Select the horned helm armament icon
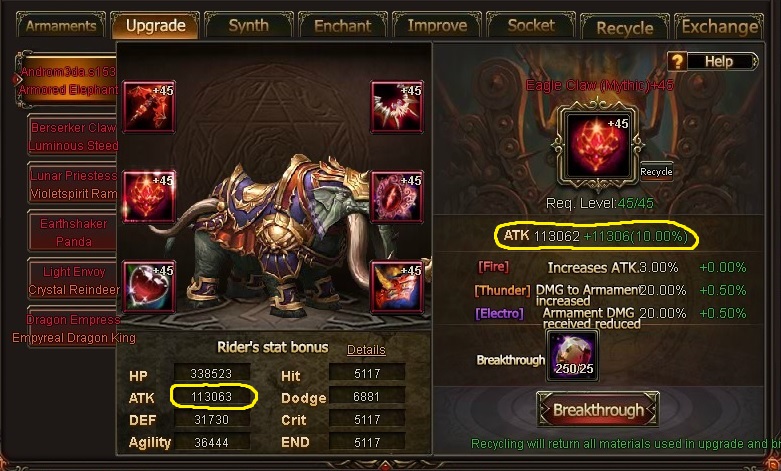The image size is (781, 471). [x=397, y=286]
